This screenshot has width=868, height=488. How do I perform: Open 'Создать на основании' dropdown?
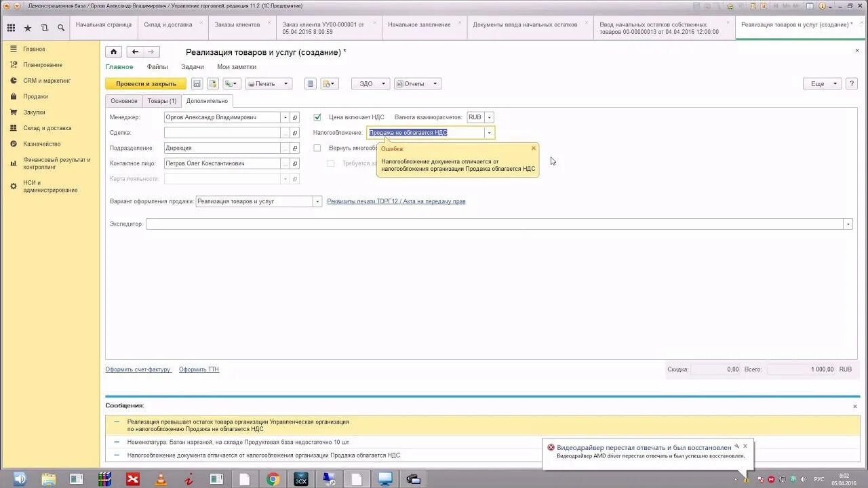[231, 83]
